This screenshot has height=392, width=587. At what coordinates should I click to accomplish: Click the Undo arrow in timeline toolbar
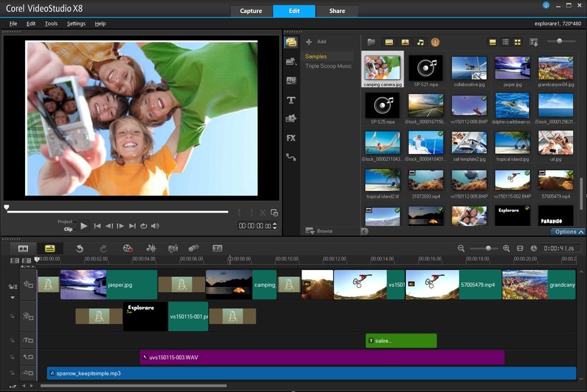pos(80,249)
